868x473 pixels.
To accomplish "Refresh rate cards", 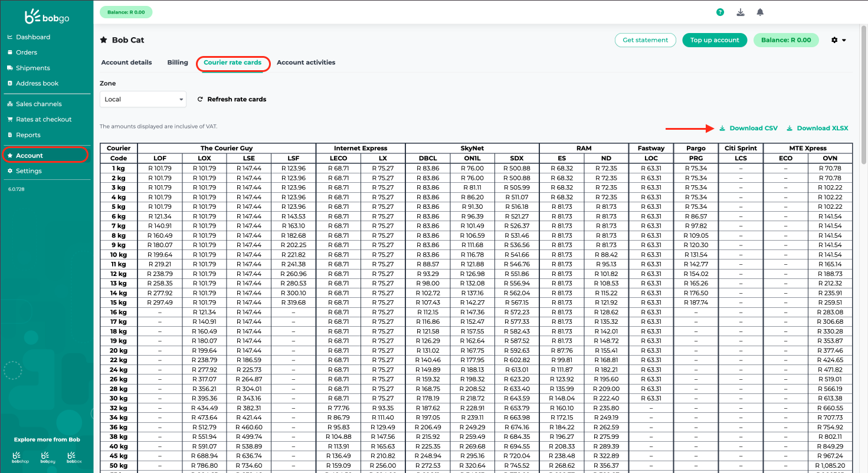I will point(232,99).
